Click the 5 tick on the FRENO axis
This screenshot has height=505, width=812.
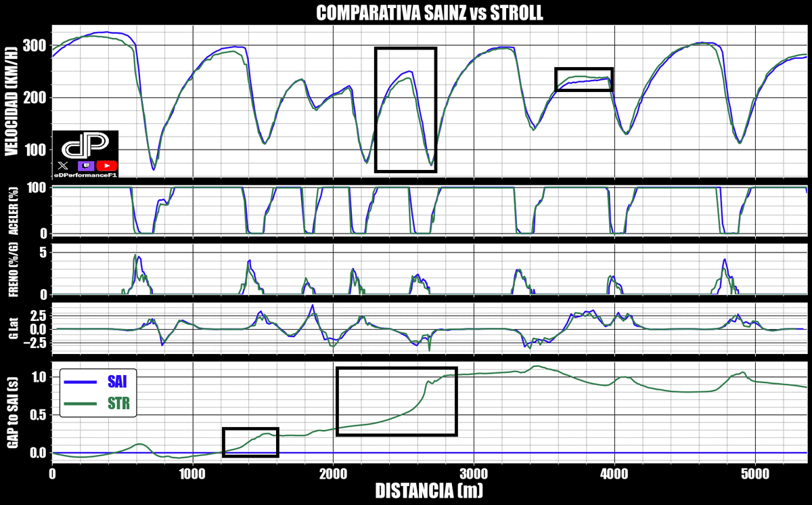coord(42,252)
